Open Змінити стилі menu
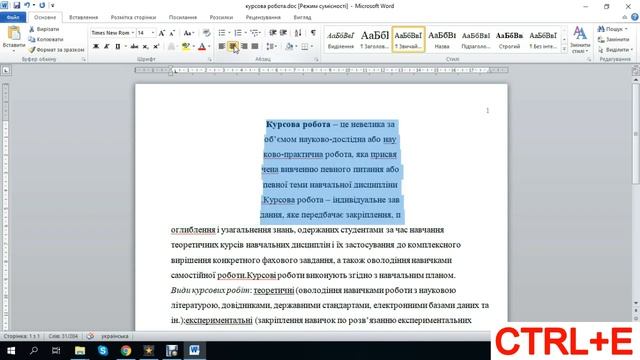Screen dimensions: 640x360 (580, 40)
